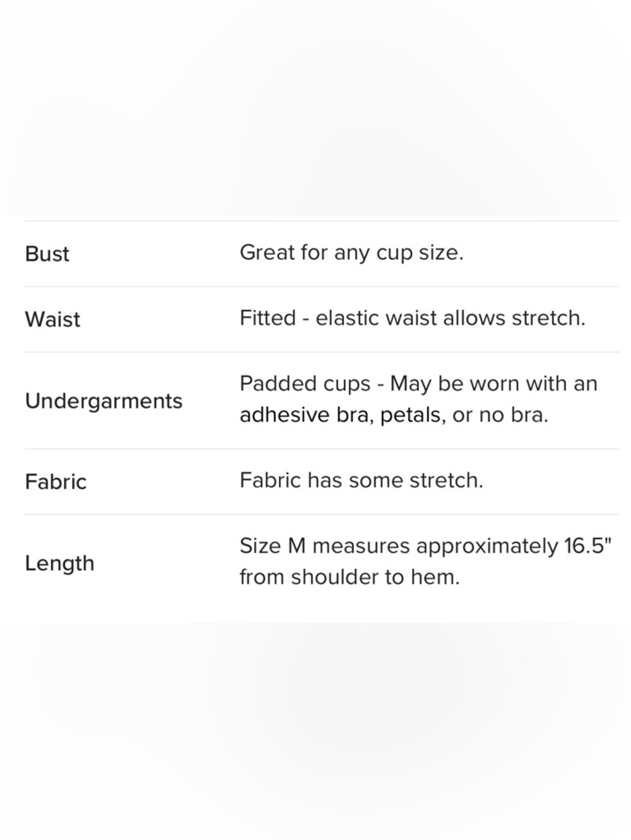
Task: Click the "from shoulder to hem." line
Action: click(x=350, y=577)
